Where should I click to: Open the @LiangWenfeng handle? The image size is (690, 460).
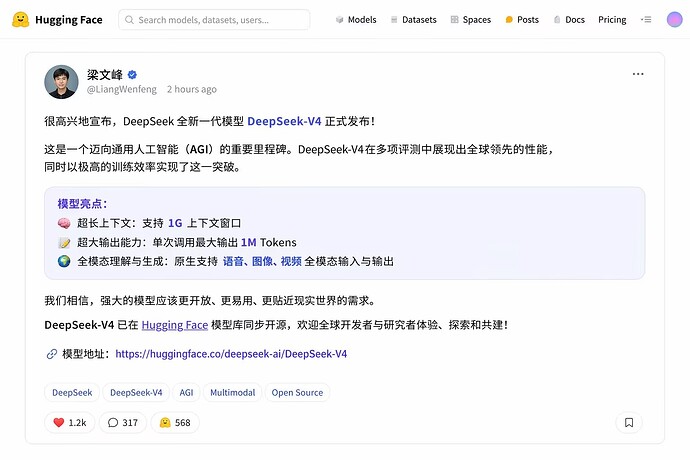(x=121, y=89)
